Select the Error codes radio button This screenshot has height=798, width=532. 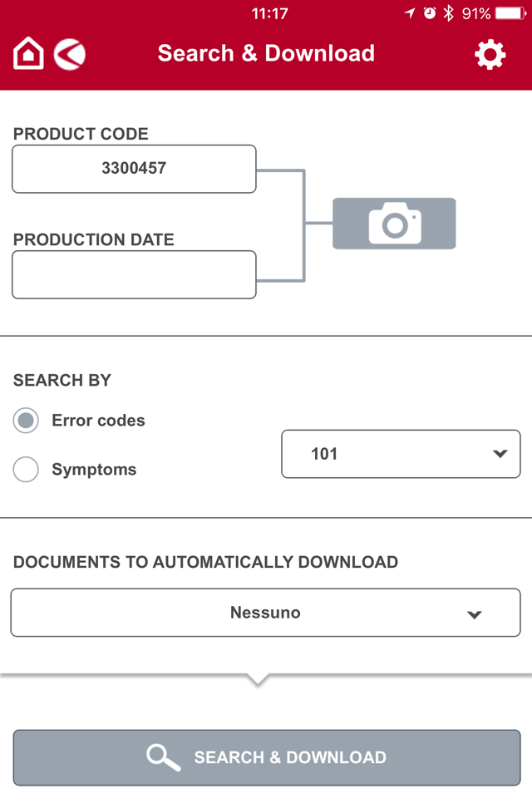pyautogui.click(x=26, y=421)
